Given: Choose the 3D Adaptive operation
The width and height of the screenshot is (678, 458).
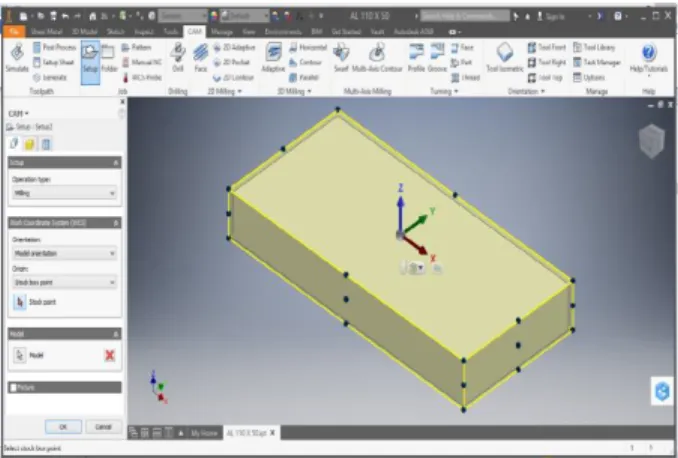Looking at the screenshot, I should [273, 58].
